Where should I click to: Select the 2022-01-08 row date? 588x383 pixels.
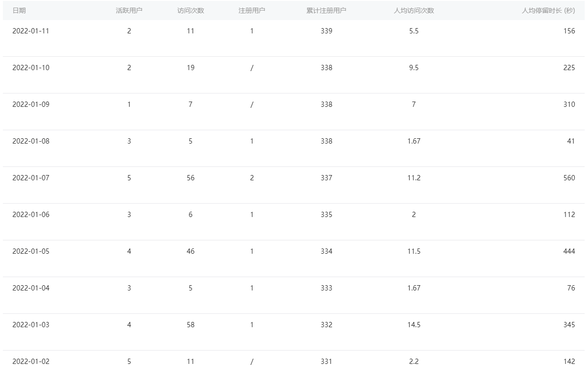pos(31,141)
